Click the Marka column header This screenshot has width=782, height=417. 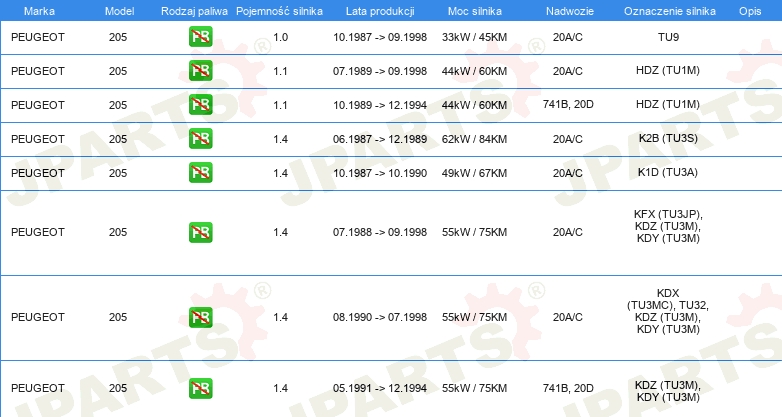[39, 11]
